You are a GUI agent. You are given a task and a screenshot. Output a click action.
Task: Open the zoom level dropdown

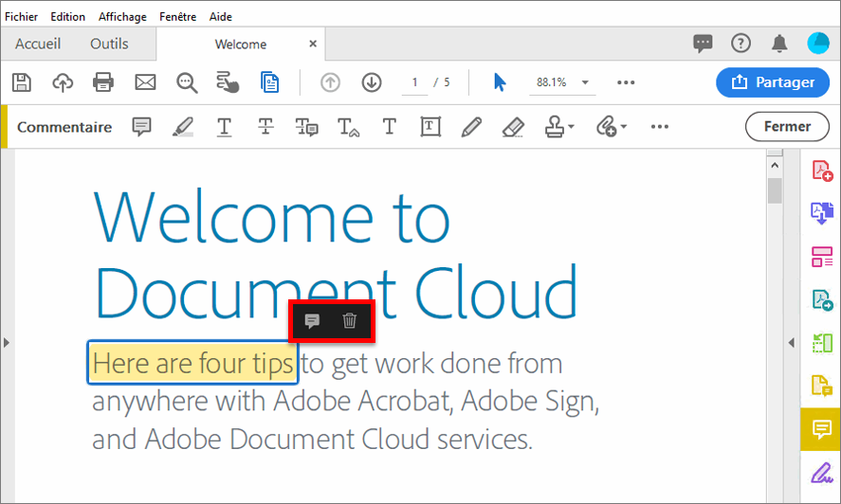[585, 82]
